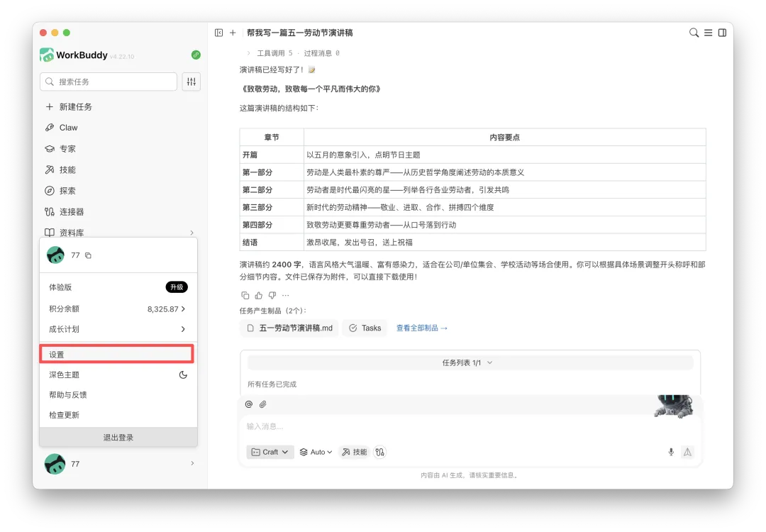The image size is (766, 532).
Task: Toggle the dark theme (深色主题) option
Action: click(x=118, y=375)
